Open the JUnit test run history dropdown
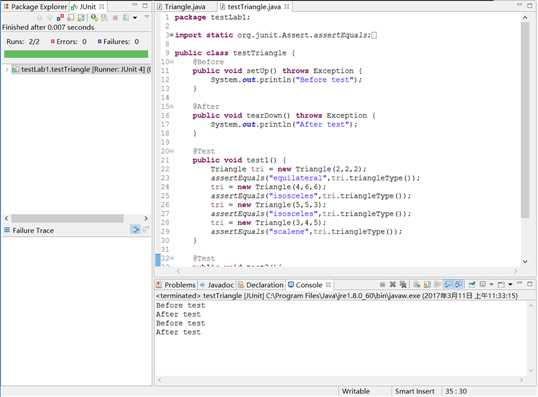This screenshot has width=538, height=397. [135, 17]
